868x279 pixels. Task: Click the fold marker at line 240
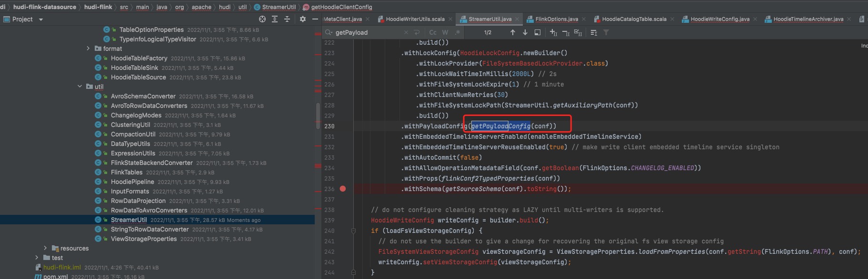pos(353,231)
